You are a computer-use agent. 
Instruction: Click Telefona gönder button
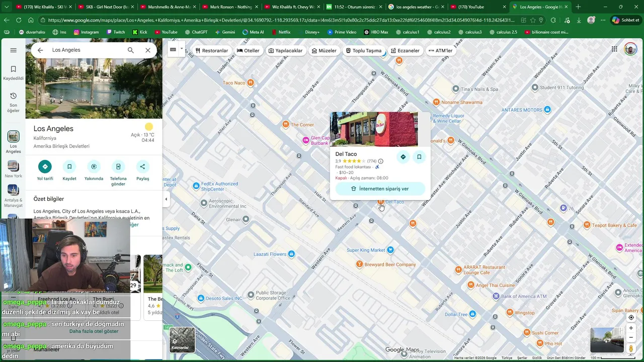coord(118,173)
